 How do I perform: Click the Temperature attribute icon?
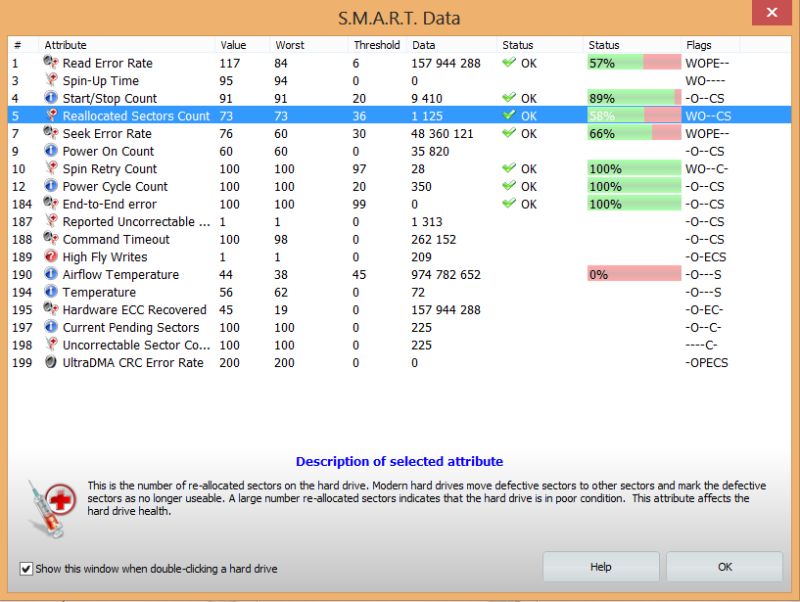[51, 292]
